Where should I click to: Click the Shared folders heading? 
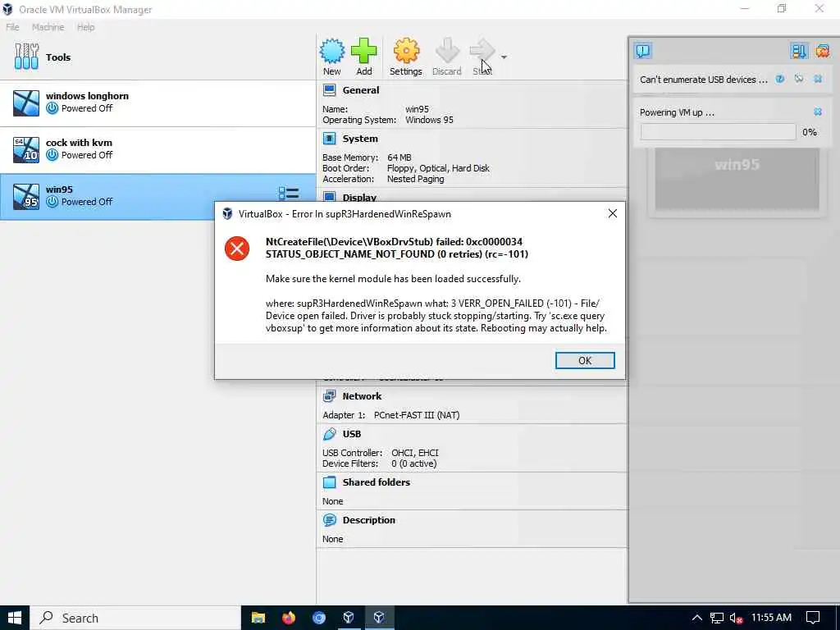point(376,482)
